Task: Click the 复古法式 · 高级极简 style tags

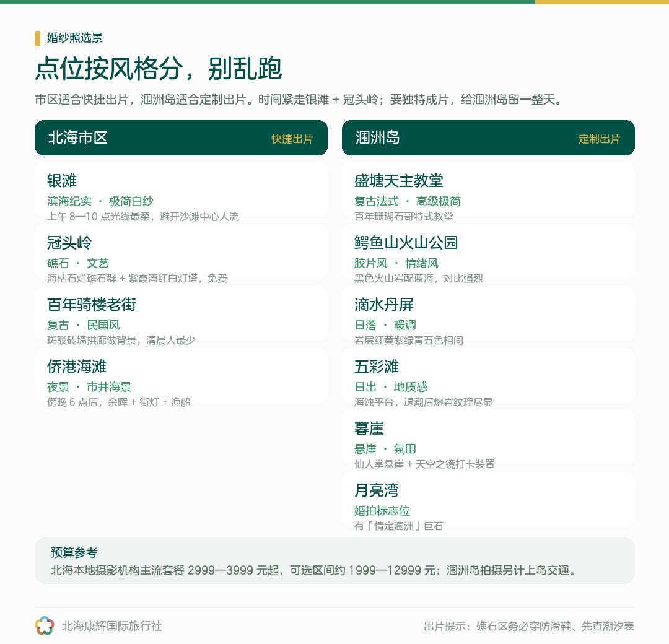Action: tap(408, 201)
